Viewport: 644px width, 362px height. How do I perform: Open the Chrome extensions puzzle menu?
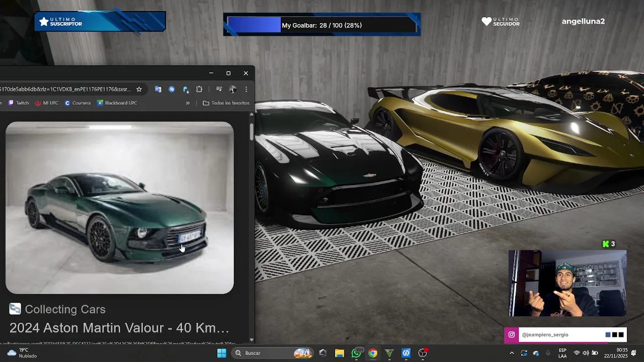(199, 89)
